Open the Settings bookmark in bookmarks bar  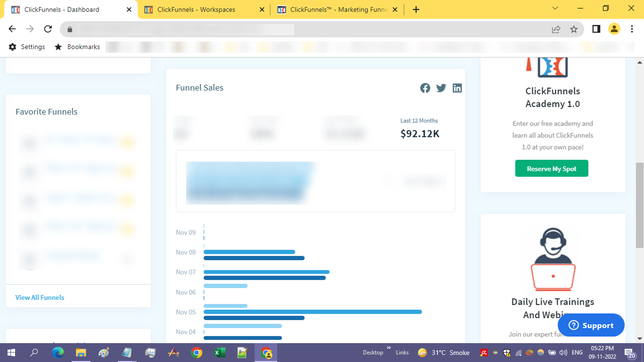click(27, 47)
